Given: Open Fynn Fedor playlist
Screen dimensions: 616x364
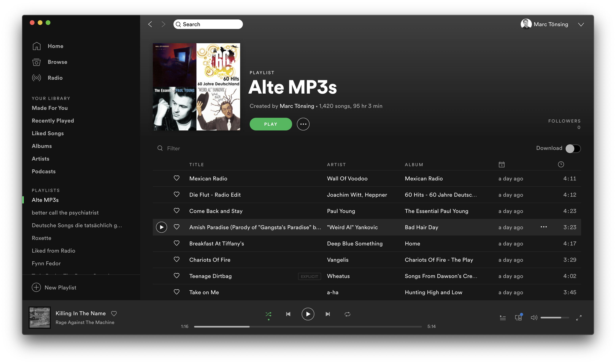Looking at the screenshot, I should 46,263.
